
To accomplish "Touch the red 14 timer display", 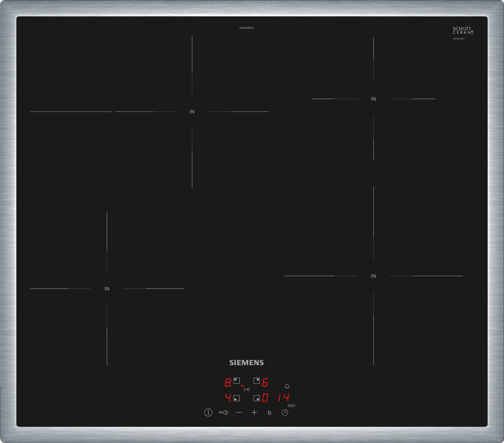I will click(283, 398).
